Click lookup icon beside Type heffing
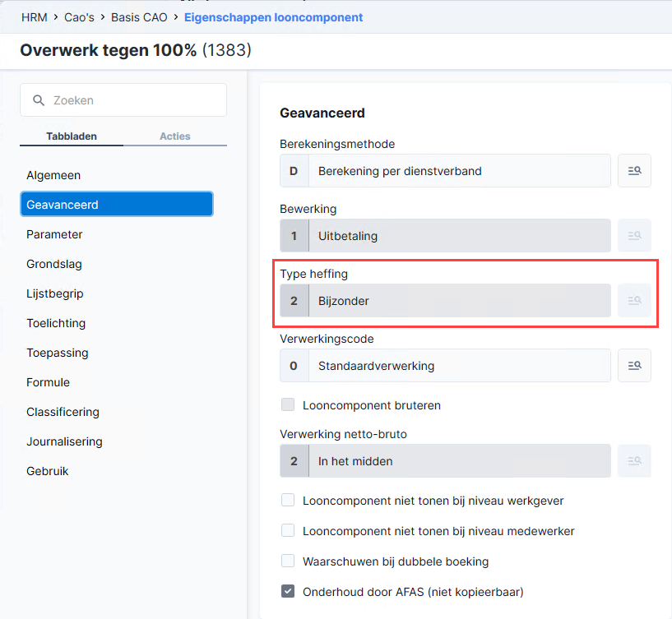672x619 pixels. [x=634, y=301]
